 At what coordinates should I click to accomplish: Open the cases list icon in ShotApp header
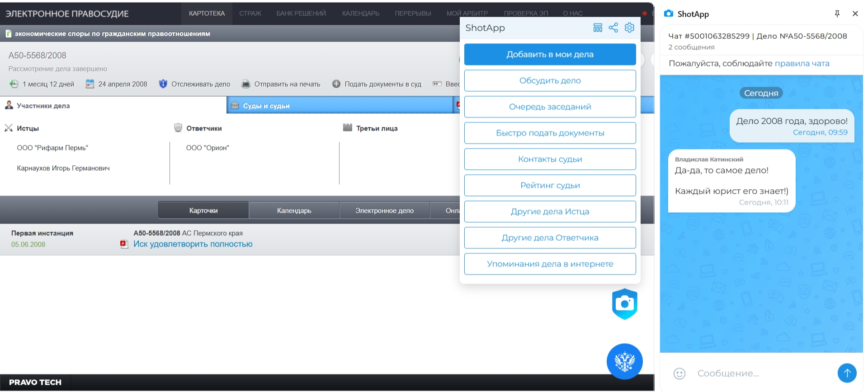[x=598, y=28]
